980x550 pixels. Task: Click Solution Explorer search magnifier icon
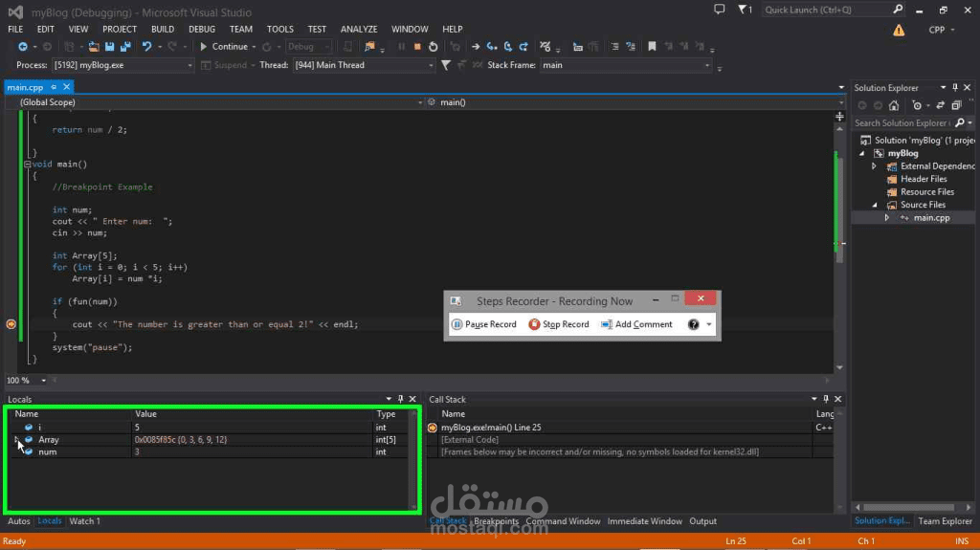[960, 123]
